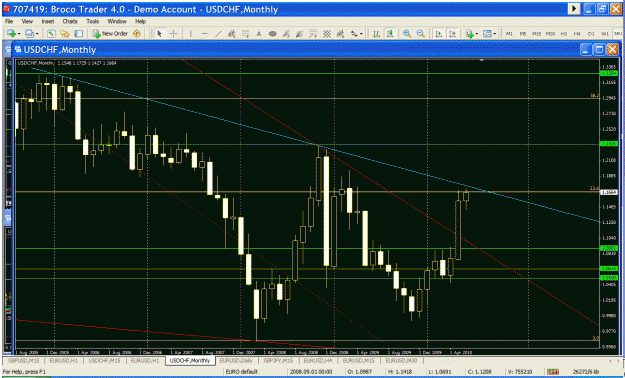The height and width of the screenshot is (378, 625).
Task: Open the New Chart toolbar icon
Action: (10, 34)
